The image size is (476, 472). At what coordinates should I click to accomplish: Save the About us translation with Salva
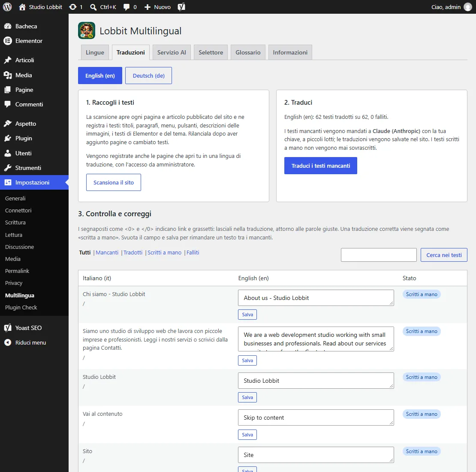[247, 315]
